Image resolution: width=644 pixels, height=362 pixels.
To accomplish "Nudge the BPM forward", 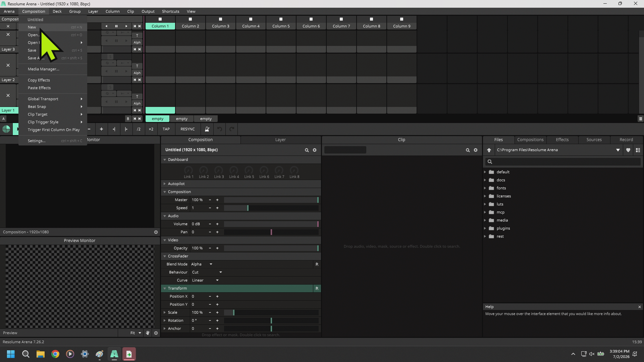I will (126, 129).
